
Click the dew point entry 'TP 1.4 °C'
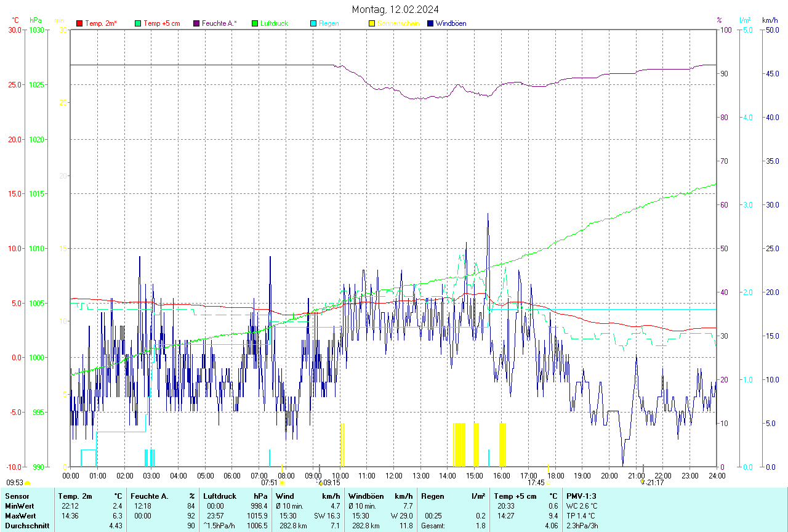(x=582, y=516)
